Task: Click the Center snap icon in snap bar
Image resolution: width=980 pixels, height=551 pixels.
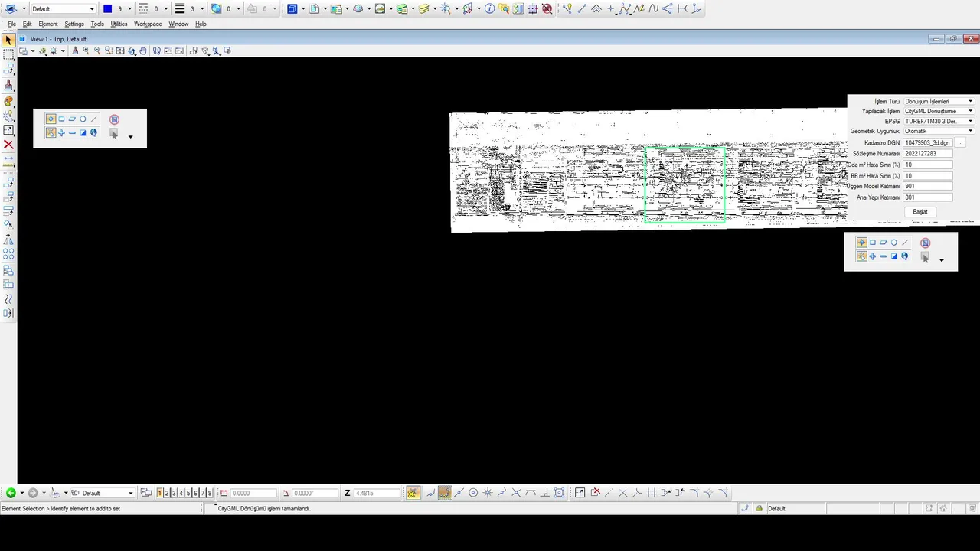Action: (x=473, y=493)
